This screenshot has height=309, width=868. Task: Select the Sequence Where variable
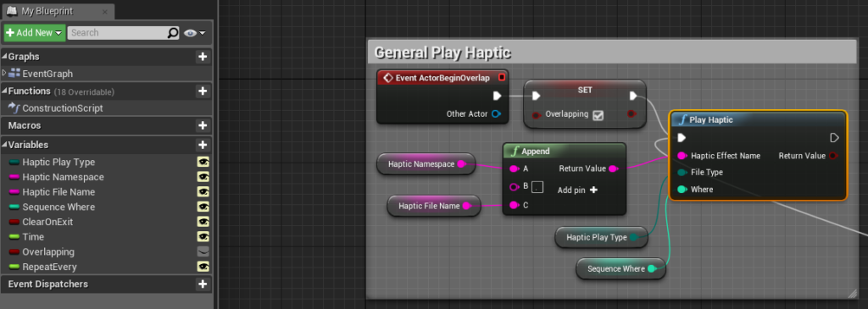(58, 207)
